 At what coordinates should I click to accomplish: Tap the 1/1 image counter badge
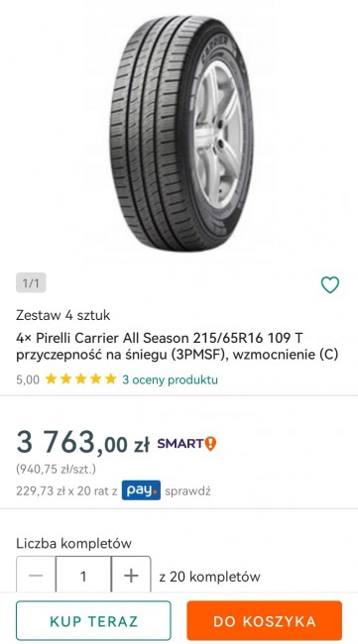(31, 283)
